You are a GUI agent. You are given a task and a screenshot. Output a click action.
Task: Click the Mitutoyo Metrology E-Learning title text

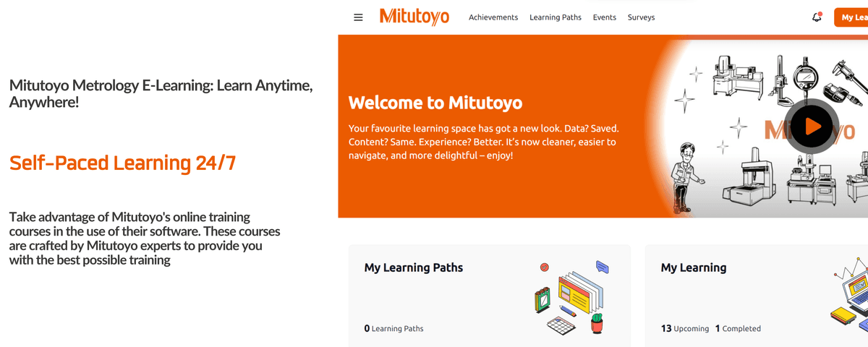pyautogui.click(x=161, y=93)
